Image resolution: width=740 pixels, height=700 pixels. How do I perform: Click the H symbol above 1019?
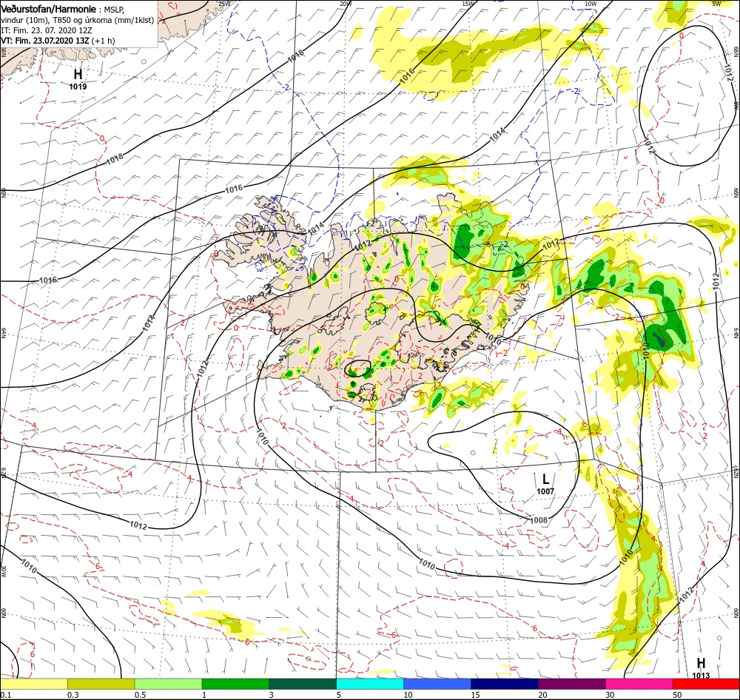78,74
